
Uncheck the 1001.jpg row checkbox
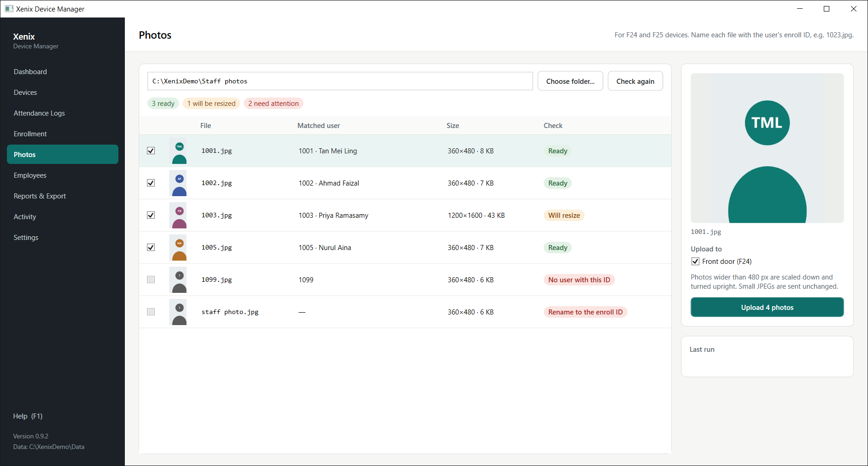click(x=151, y=151)
